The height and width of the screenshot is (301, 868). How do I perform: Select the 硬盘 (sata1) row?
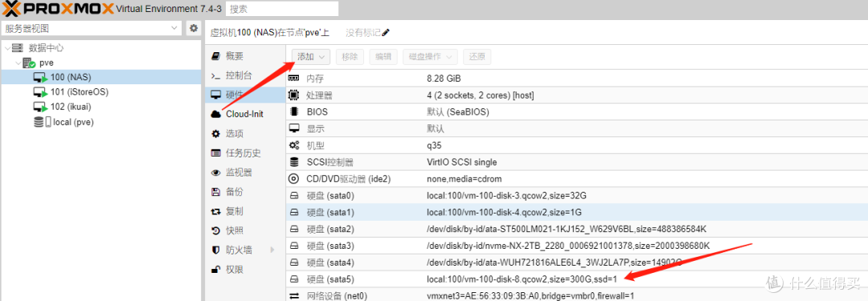pyautogui.click(x=576, y=212)
